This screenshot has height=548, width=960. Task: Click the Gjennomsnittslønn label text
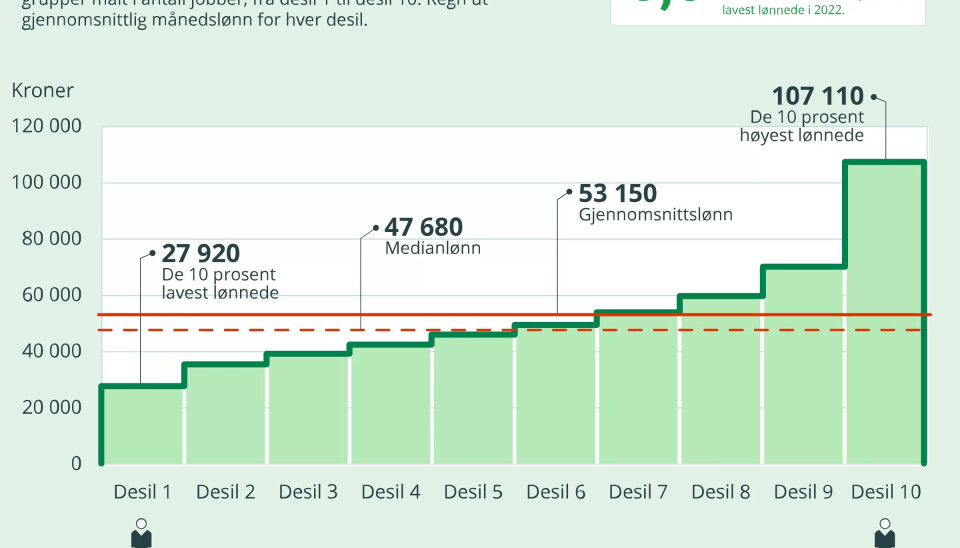point(656,214)
